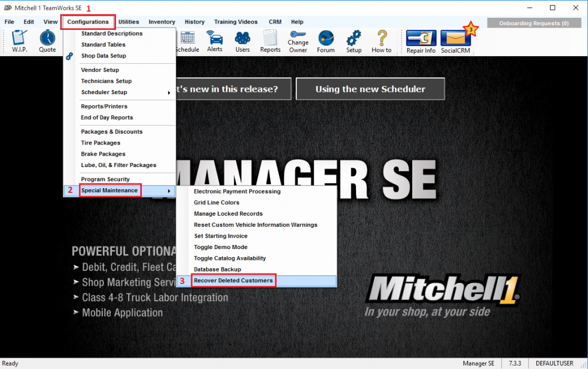Open the Schedule calendar icon
Screen dimensions: 588x369
tap(188, 41)
